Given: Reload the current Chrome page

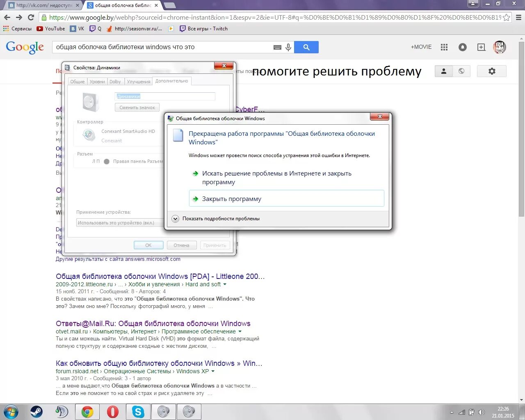Looking at the screenshot, I should pos(31,17).
